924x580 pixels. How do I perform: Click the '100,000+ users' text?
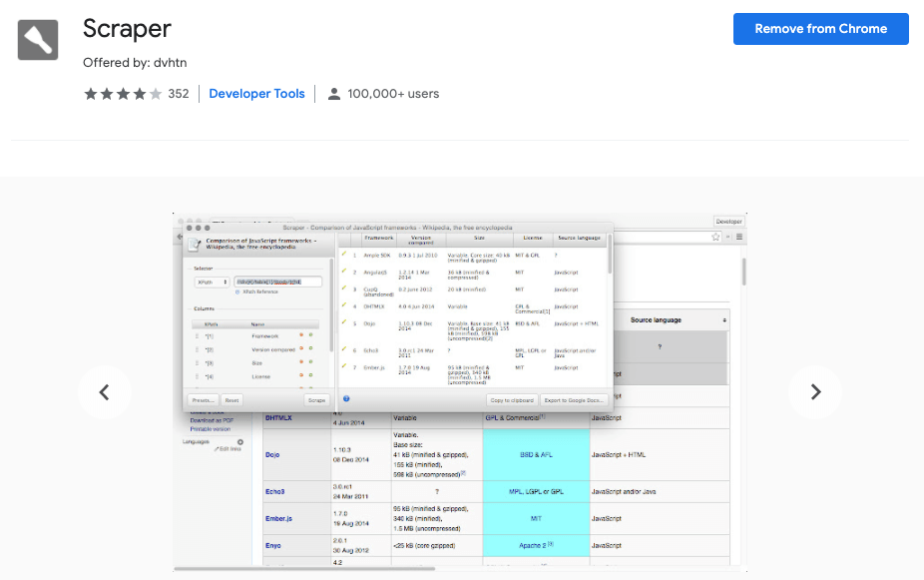393,94
